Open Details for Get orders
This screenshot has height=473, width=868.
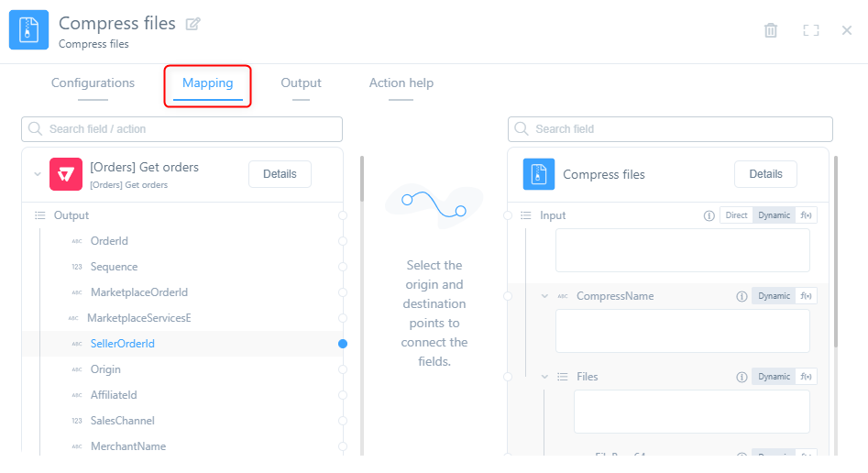[280, 174]
